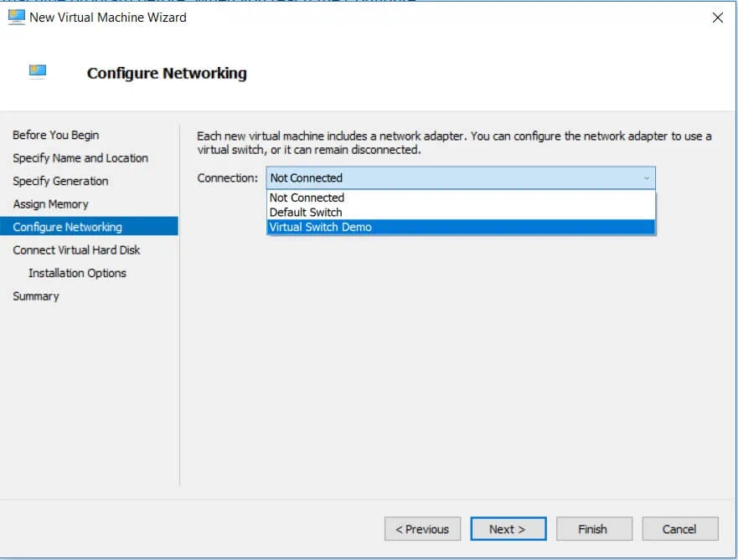Jump to Specify Generation step
Screen dimensions: 738x560
pos(60,181)
